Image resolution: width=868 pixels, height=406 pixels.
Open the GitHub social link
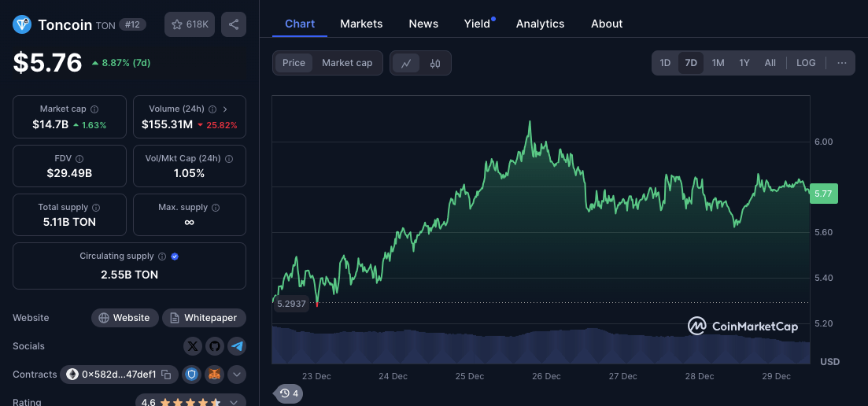click(x=215, y=346)
